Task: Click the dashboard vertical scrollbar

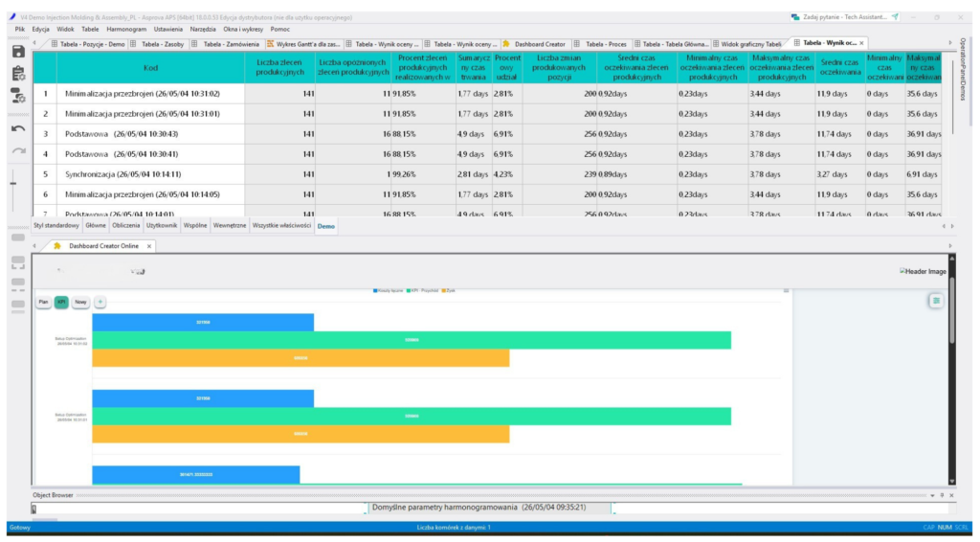Action: 952,309
